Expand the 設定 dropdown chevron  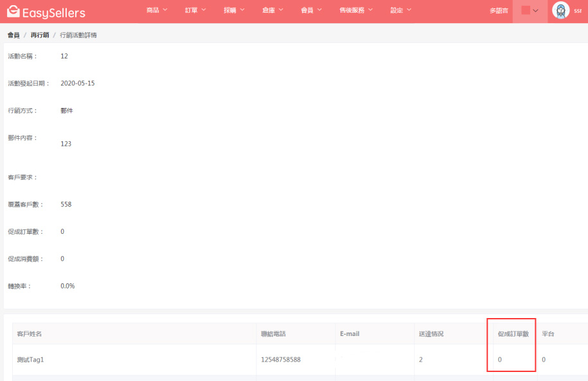pos(409,10)
